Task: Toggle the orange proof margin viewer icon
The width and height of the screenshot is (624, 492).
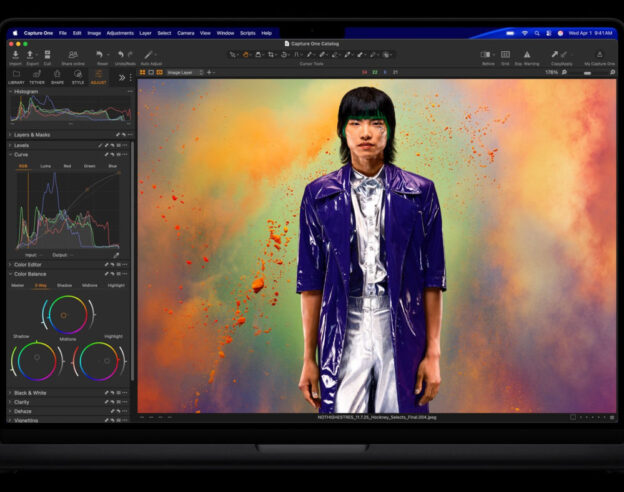Action: (x=160, y=72)
